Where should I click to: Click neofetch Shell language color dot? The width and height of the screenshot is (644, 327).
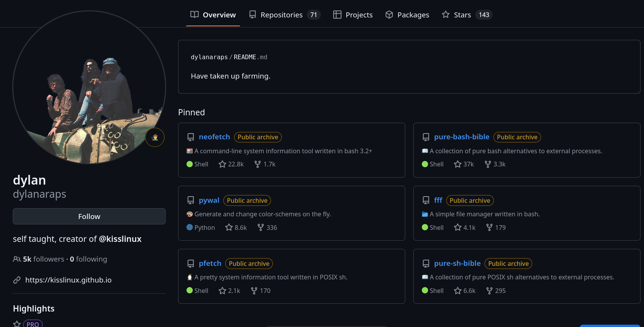click(x=190, y=164)
